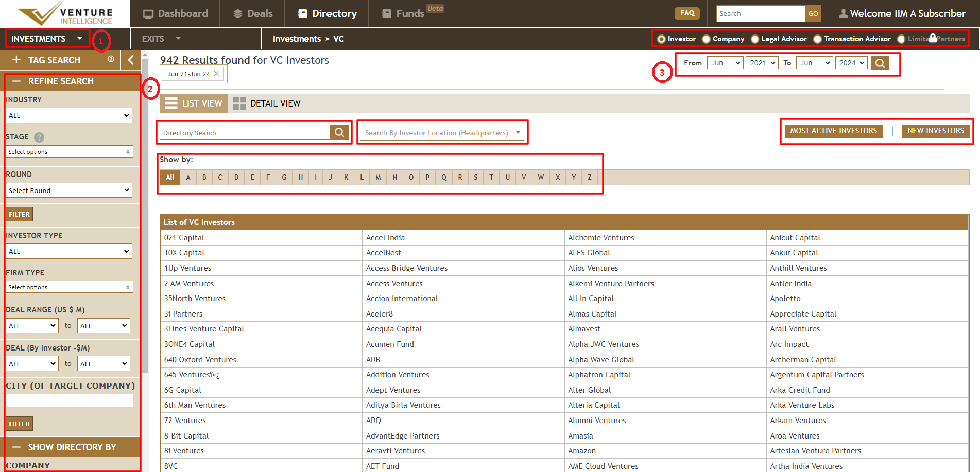Click the Dashboard monitor icon
This screenshot has height=472, width=980.
[x=148, y=14]
